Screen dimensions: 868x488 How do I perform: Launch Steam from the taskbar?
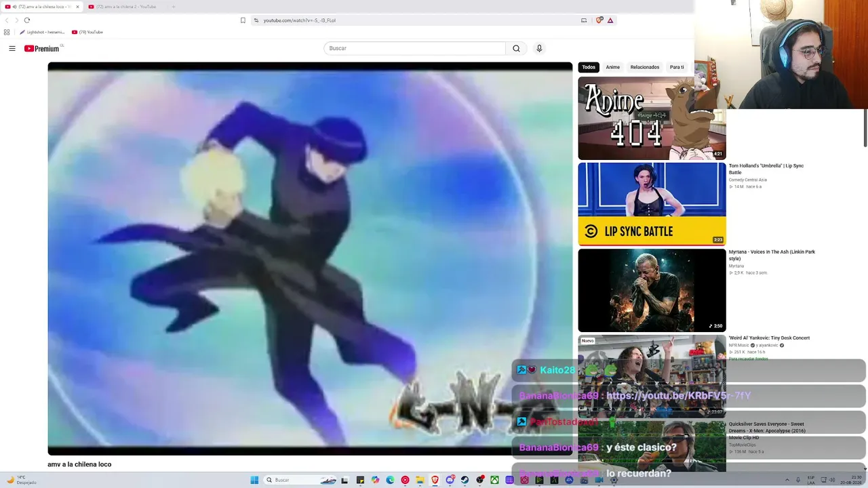click(465, 480)
